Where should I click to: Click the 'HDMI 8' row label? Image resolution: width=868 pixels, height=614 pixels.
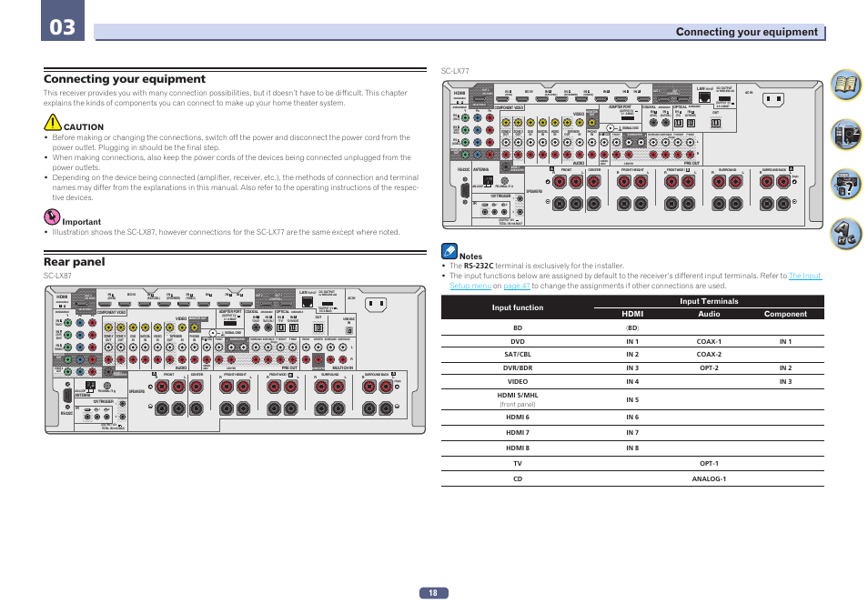518,448
